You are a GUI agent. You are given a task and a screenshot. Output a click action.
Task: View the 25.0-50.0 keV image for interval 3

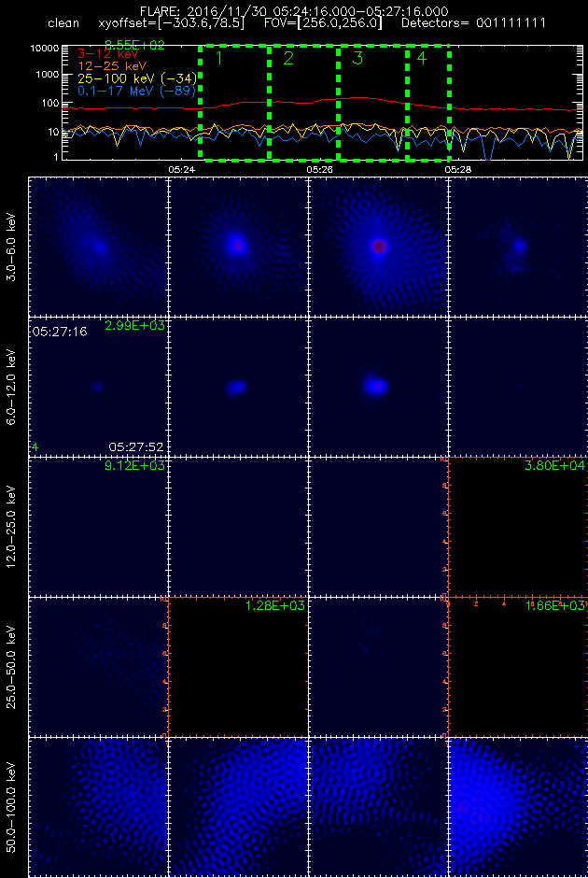(378, 667)
